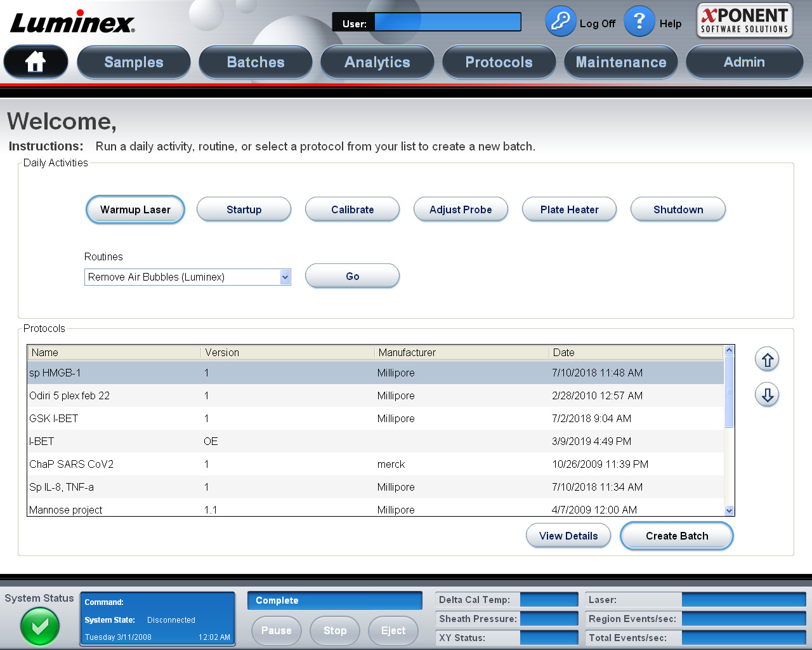Move selected protocol up using the up arrow
The height and width of the screenshot is (650, 812).
[767, 359]
